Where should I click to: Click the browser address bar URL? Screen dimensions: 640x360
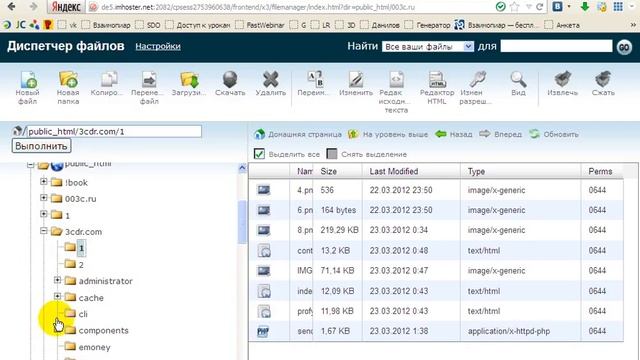pyautogui.click(x=258, y=7)
